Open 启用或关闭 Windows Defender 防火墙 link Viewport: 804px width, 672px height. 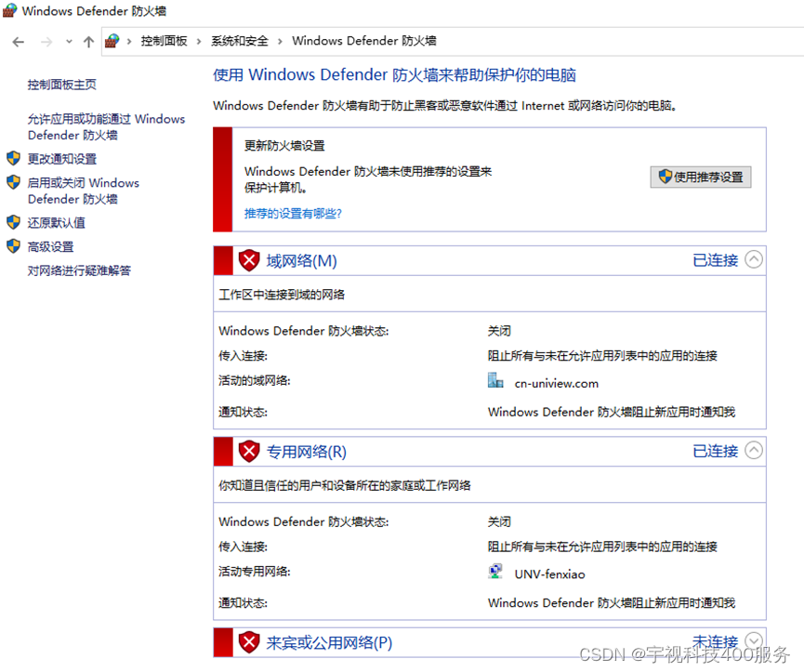pyautogui.click(x=83, y=191)
